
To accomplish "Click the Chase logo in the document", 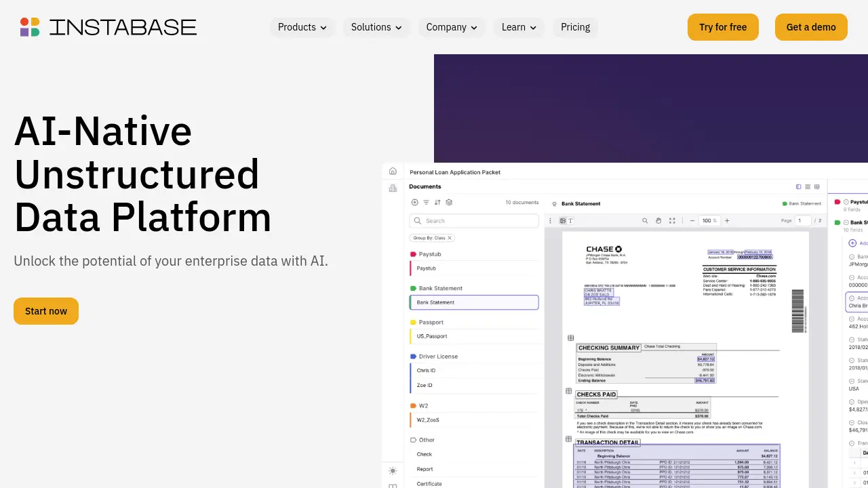I will point(604,249).
